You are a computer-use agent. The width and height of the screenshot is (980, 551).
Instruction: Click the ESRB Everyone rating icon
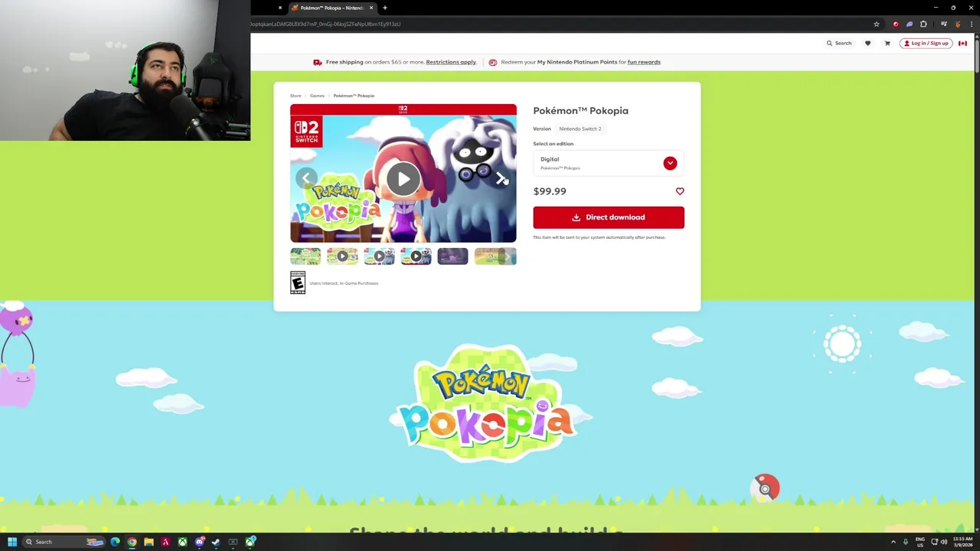coord(298,282)
